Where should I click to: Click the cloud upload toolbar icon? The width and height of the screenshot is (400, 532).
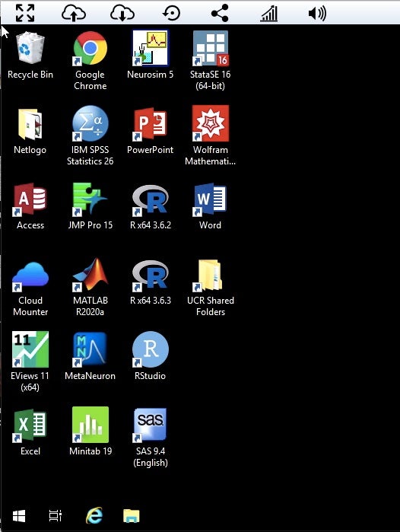point(74,13)
